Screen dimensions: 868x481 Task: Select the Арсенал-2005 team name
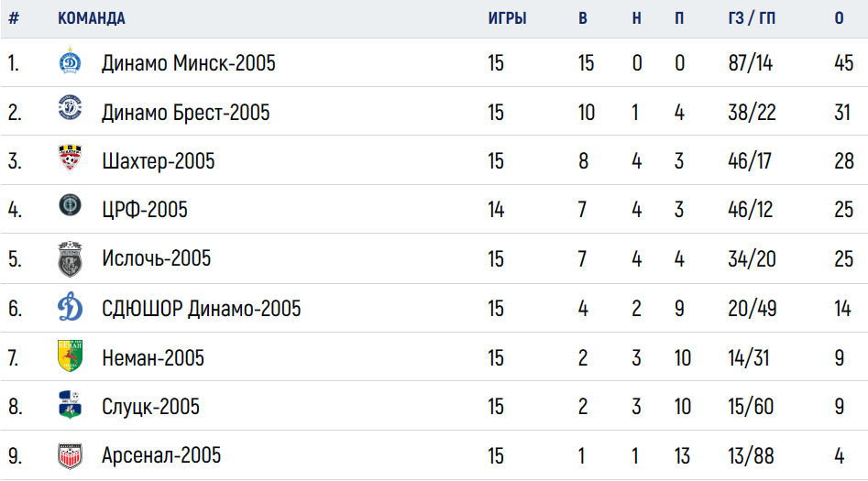(161, 455)
